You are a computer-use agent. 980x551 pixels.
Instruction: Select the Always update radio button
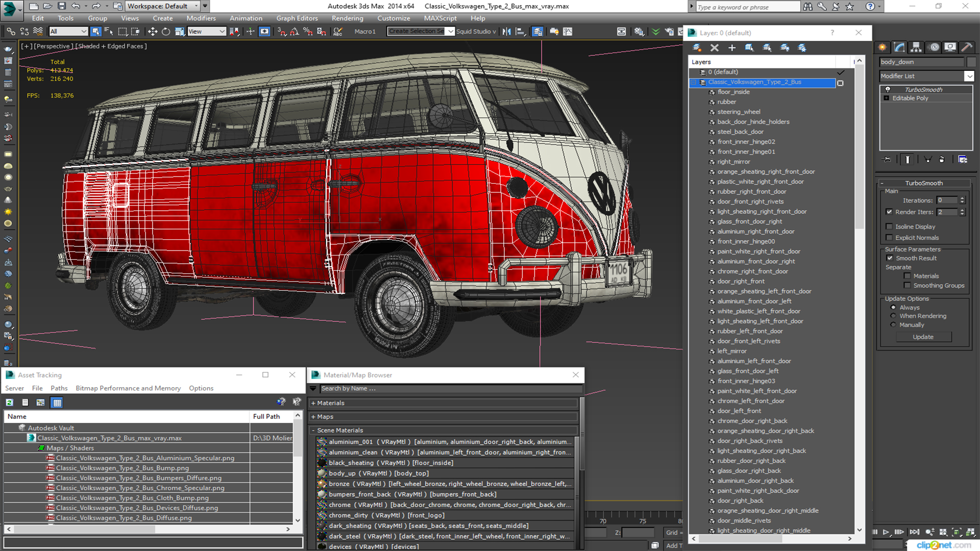click(x=893, y=308)
